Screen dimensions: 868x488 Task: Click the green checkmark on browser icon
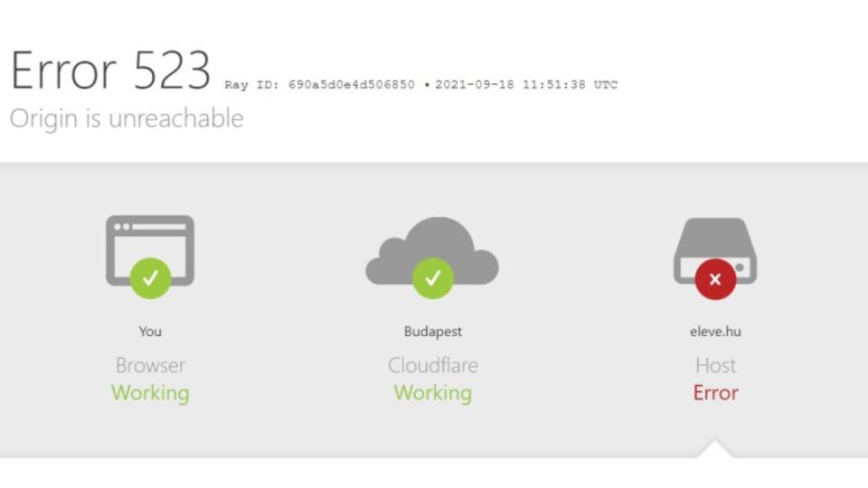[x=150, y=278]
